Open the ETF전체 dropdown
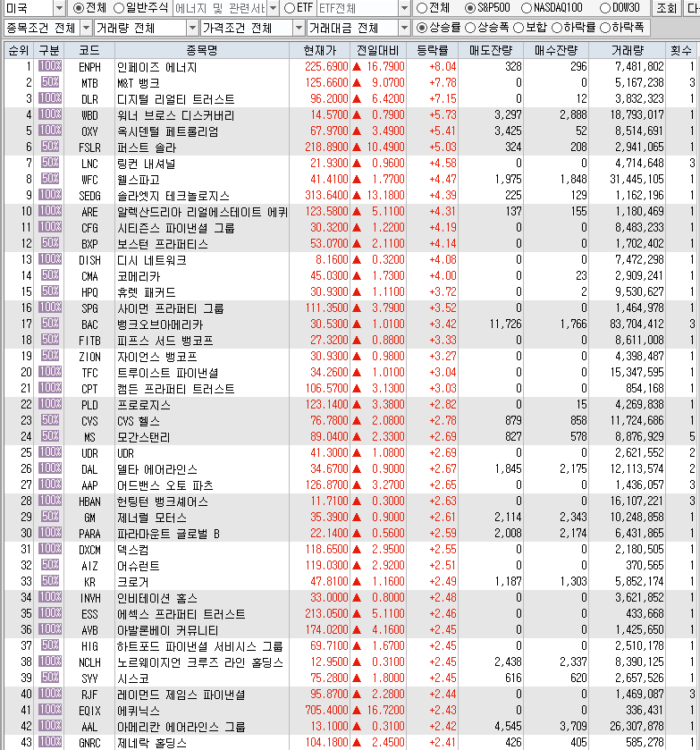 [405, 8]
